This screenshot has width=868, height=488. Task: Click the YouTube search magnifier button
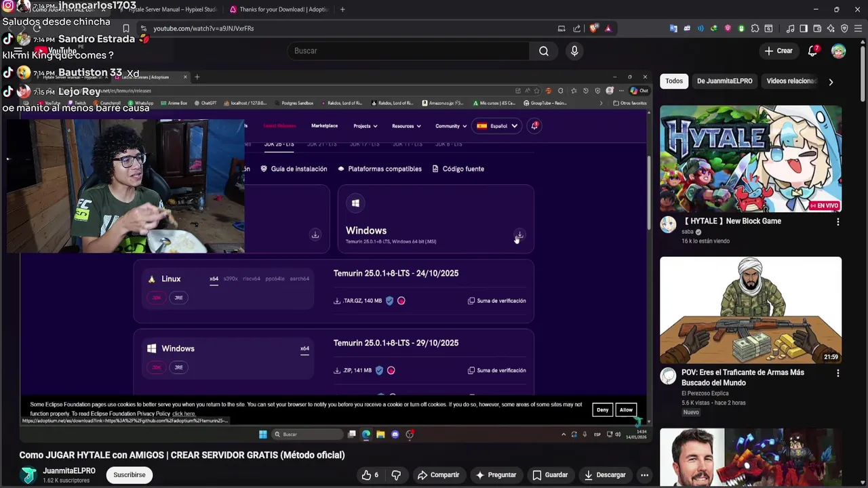click(x=544, y=51)
